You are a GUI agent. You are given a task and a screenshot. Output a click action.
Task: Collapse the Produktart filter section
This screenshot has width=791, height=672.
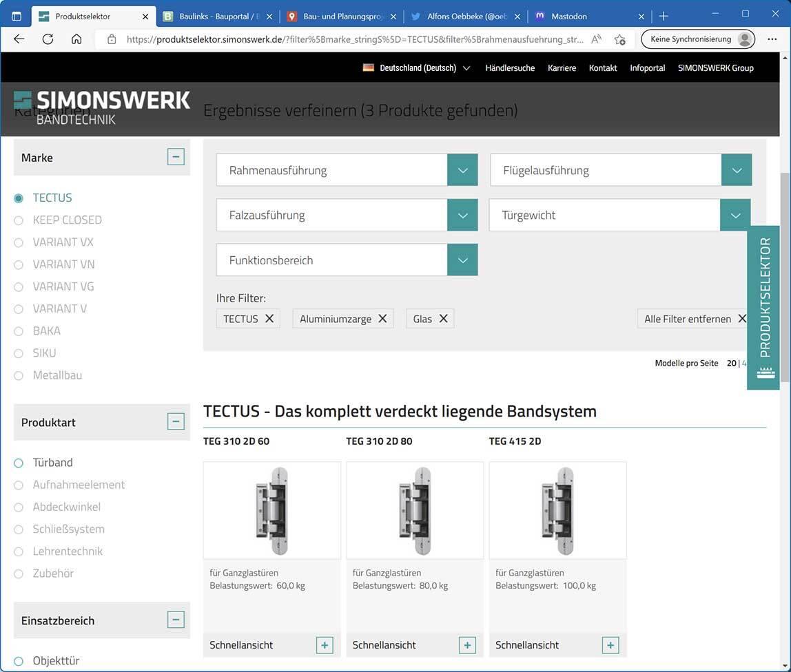click(176, 421)
